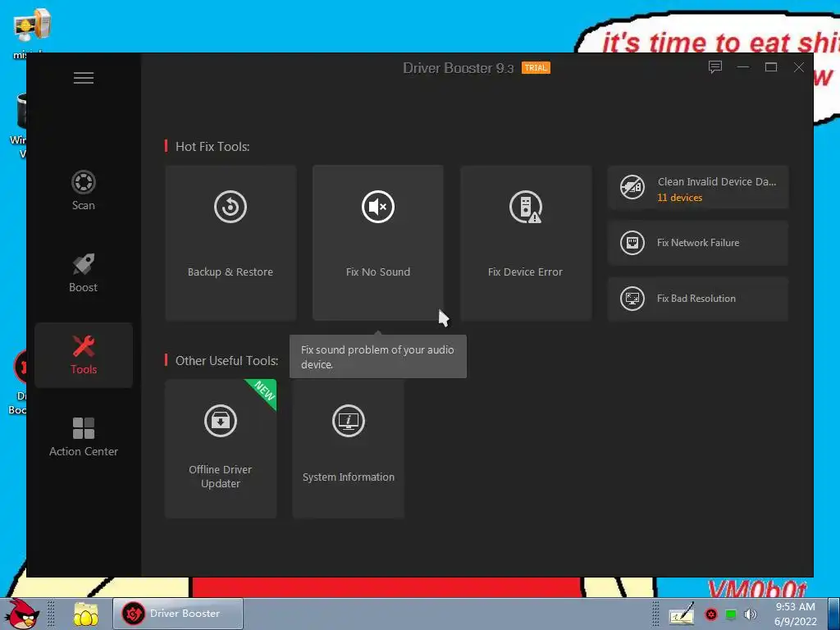Click the 'Clean Invalid Device Da...' label
Viewport: 840px width, 630px height.
click(717, 181)
